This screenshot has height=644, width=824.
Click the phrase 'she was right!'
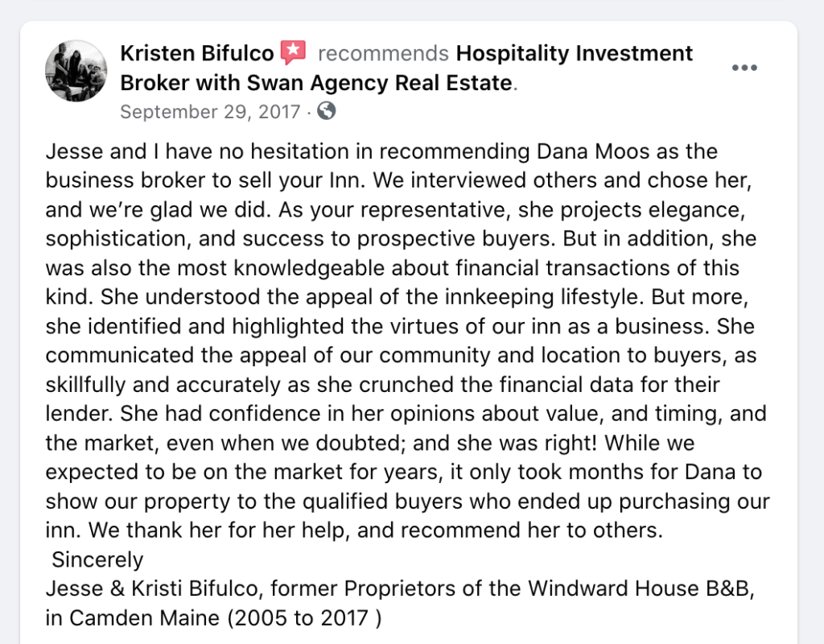click(526, 444)
